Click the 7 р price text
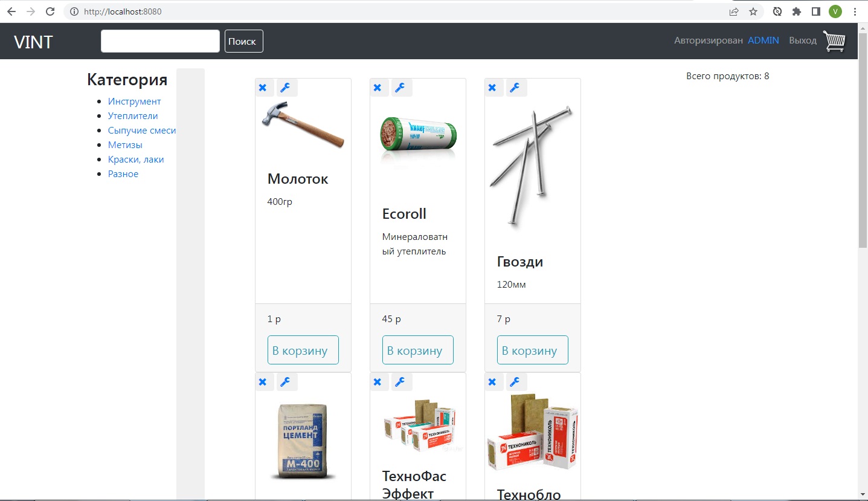Image resolution: width=868 pixels, height=501 pixels. (504, 319)
